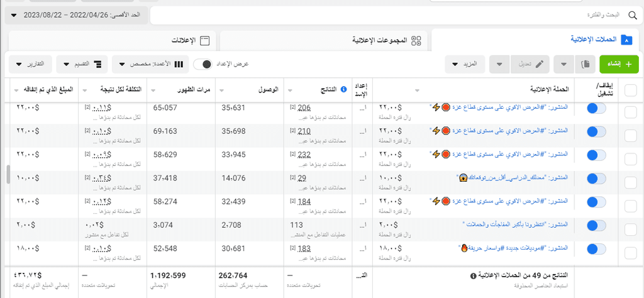Switch off the انتظرونا بأكبر المفاجآت campaign toggle
644x298 pixels.
(596, 225)
